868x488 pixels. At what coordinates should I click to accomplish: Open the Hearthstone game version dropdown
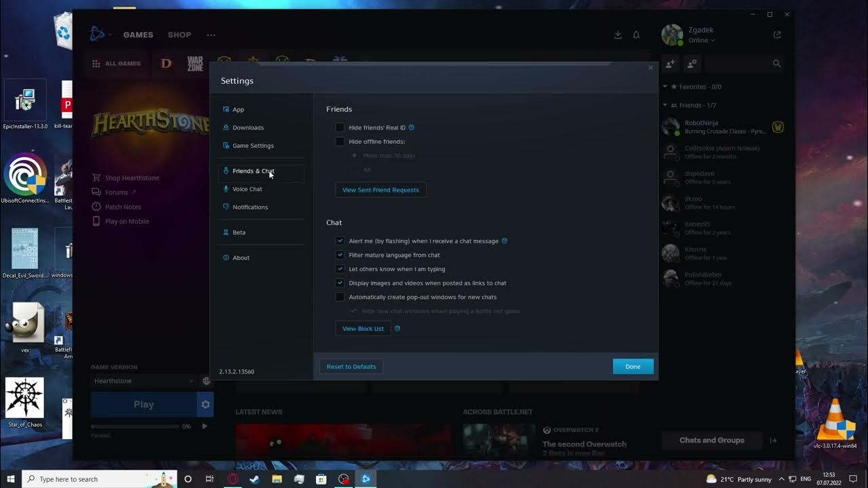tap(144, 381)
